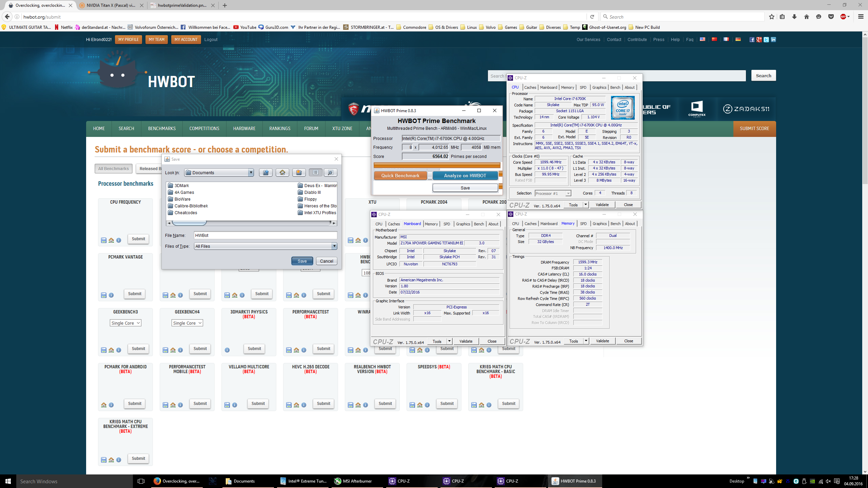This screenshot has width=868, height=488.
Task: Go to home folder in Save dialog
Action: [282, 172]
